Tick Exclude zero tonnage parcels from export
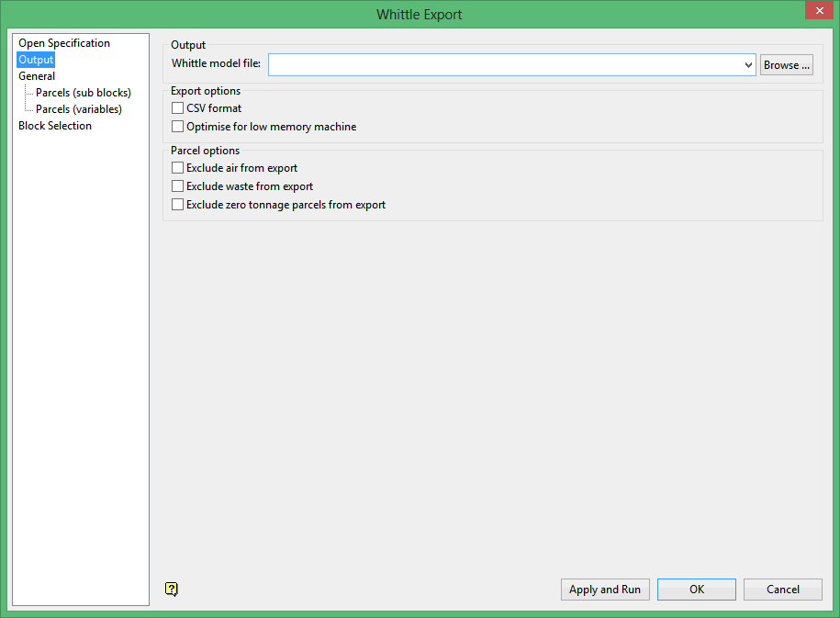 pos(177,205)
